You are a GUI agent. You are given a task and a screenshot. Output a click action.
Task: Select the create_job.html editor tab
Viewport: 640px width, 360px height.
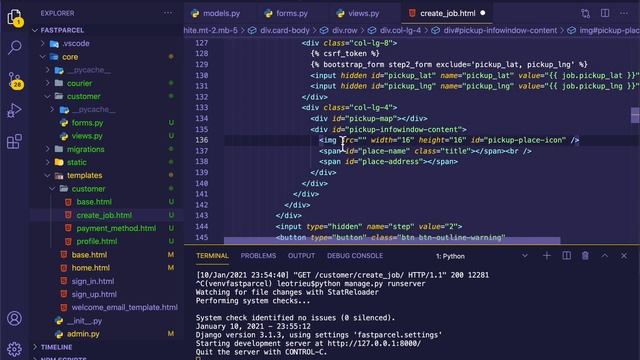point(447,13)
